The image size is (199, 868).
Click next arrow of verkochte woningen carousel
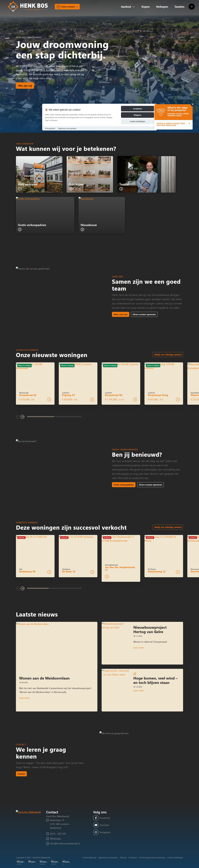tap(23, 588)
